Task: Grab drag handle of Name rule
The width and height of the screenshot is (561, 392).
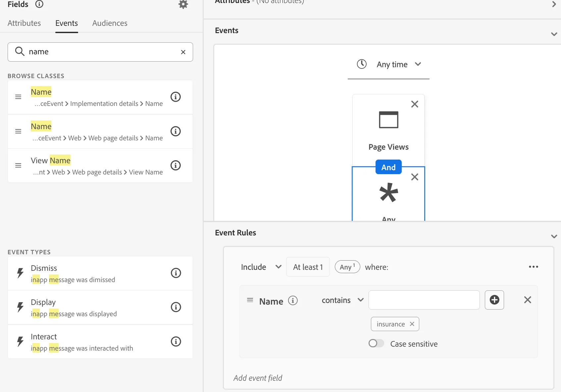Action: [x=250, y=300]
